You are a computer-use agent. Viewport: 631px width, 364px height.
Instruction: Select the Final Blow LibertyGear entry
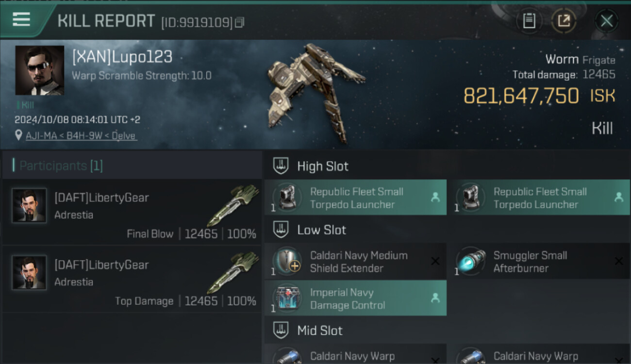tap(131, 212)
